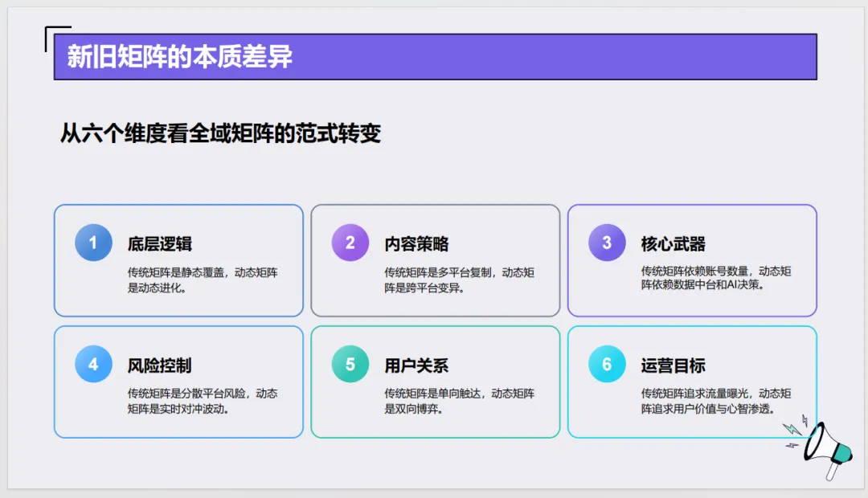Click the blue number 4 badge
Image resolution: width=868 pixels, height=498 pixels.
point(93,364)
